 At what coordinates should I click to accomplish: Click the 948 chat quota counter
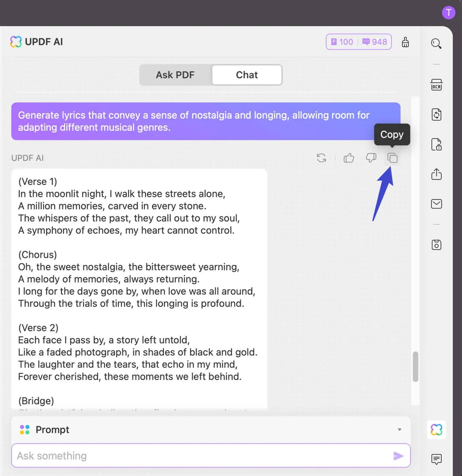(x=375, y=42)
